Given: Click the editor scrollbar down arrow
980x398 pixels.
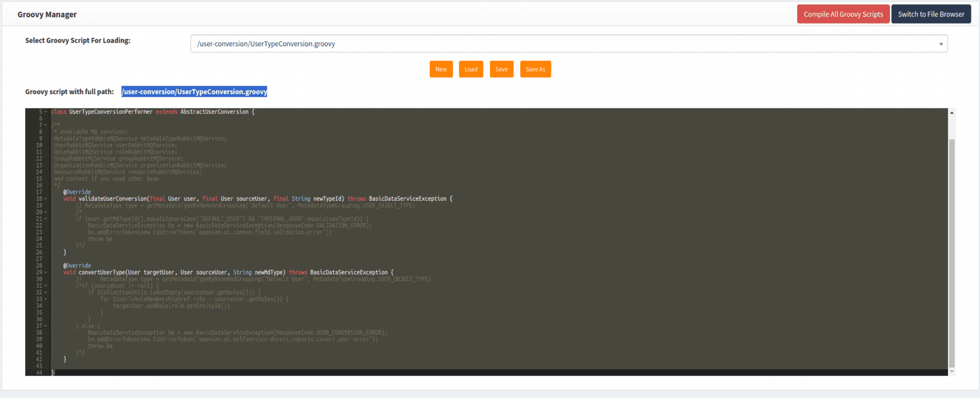Looking at the screenshot, I should click(952, 371).
